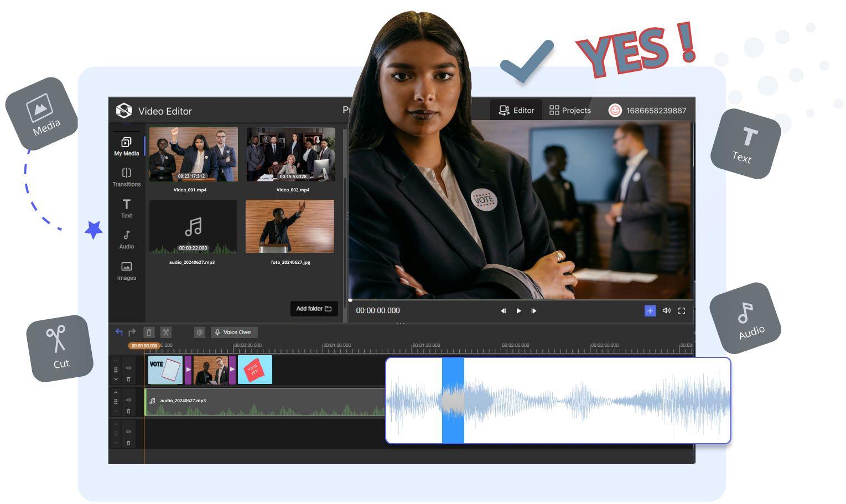This screenshot has height=504, width=846.
Task: Click up chevron of empty bottom track
Action: point(116,424)
